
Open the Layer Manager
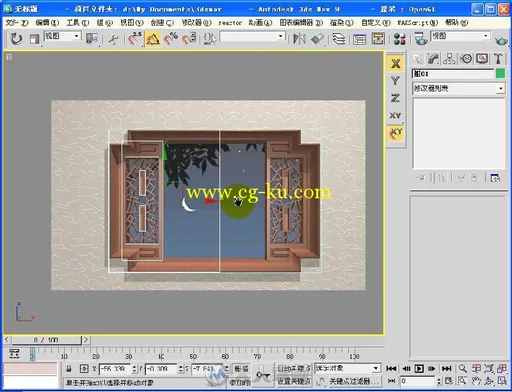tap(339, 39)
